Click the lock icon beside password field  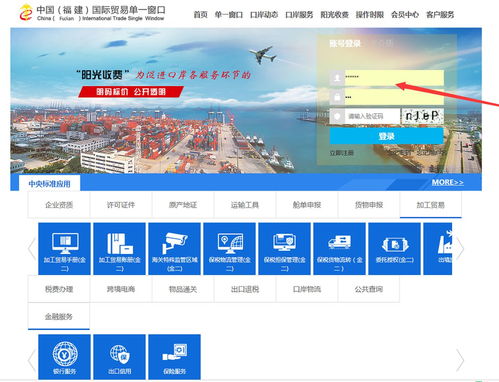pos(337,97)
